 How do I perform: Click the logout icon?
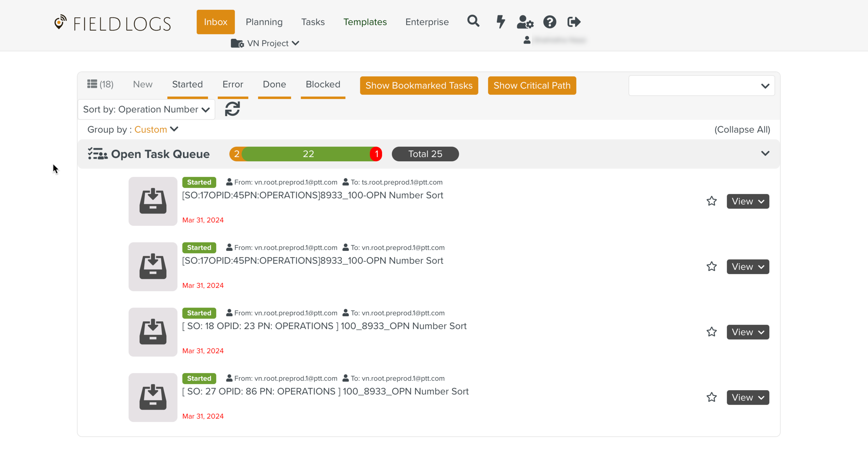point(574,22)
